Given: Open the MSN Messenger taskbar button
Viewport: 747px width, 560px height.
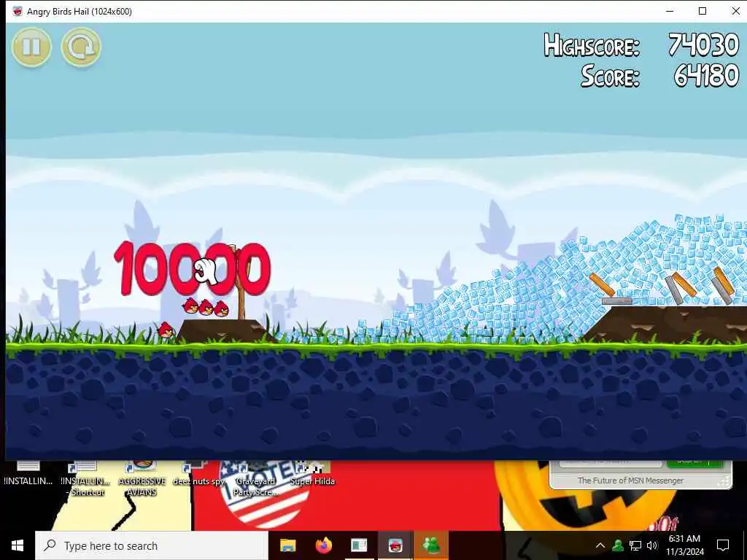Looking at the screenshot, I should click(430, 545).
